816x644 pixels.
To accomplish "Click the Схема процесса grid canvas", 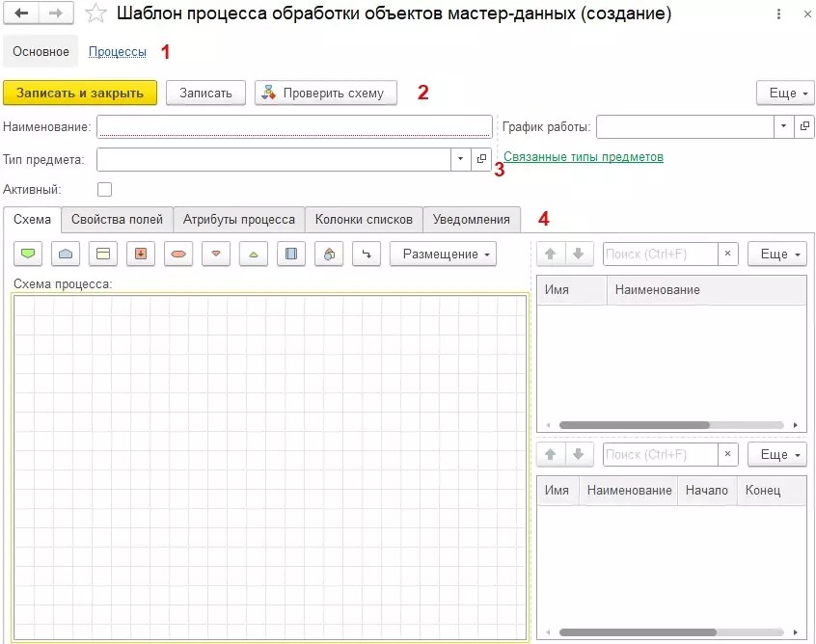I will [x=270, y=468].
